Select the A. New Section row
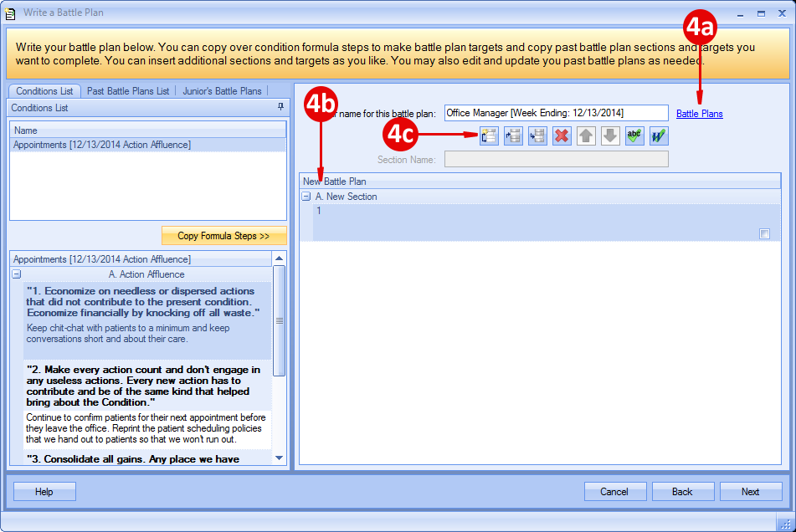This screenshot has height=532, width=796. point(540,197)
